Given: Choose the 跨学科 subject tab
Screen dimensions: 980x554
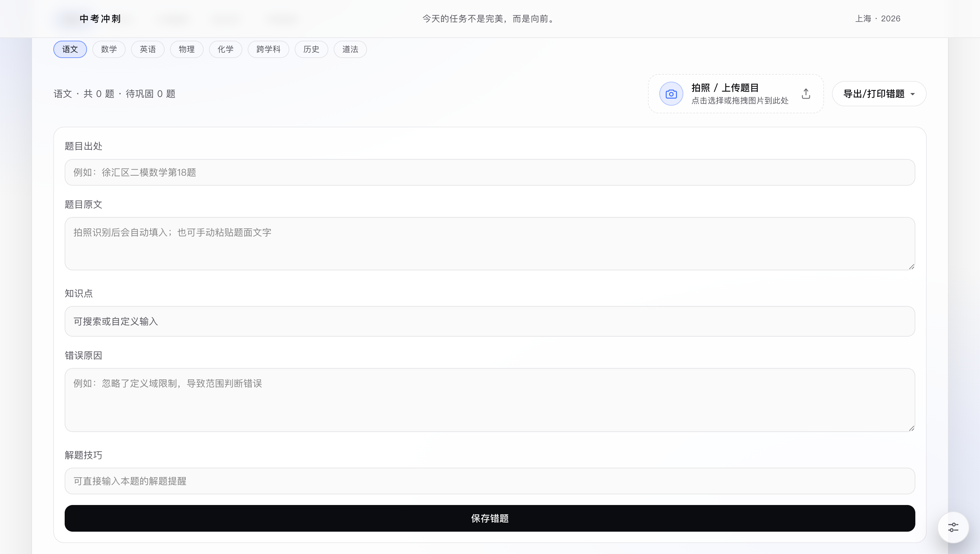Looking at the screenshot, I should (268, 49).
